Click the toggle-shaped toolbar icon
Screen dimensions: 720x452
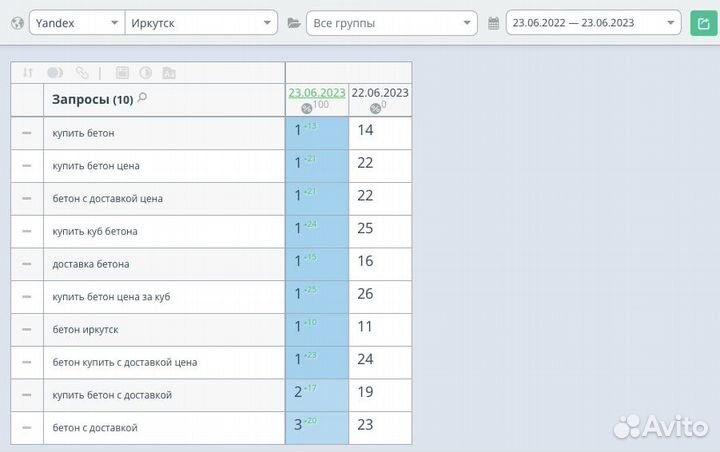(x=55, y=73)
